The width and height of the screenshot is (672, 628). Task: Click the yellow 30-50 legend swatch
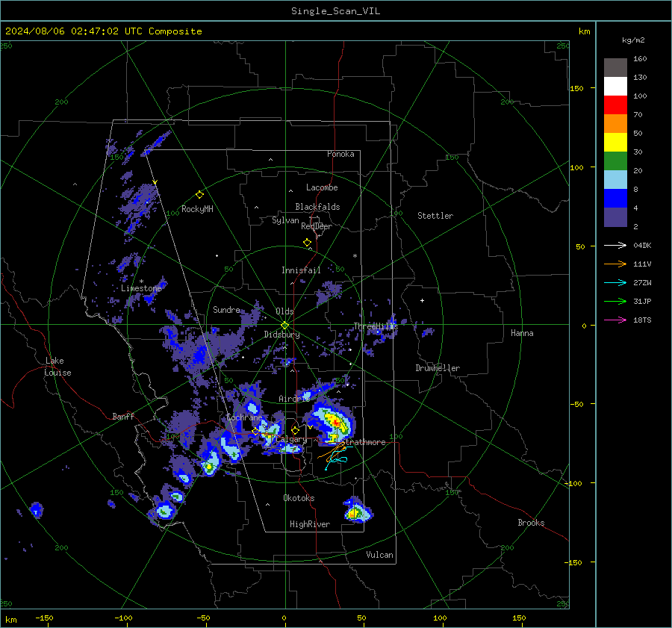615,143
